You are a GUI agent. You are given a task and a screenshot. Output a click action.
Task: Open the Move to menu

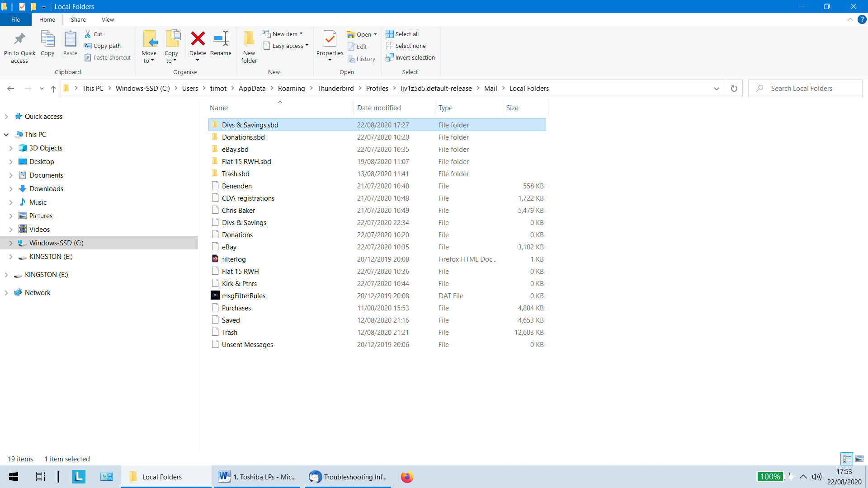coord(149,47)
